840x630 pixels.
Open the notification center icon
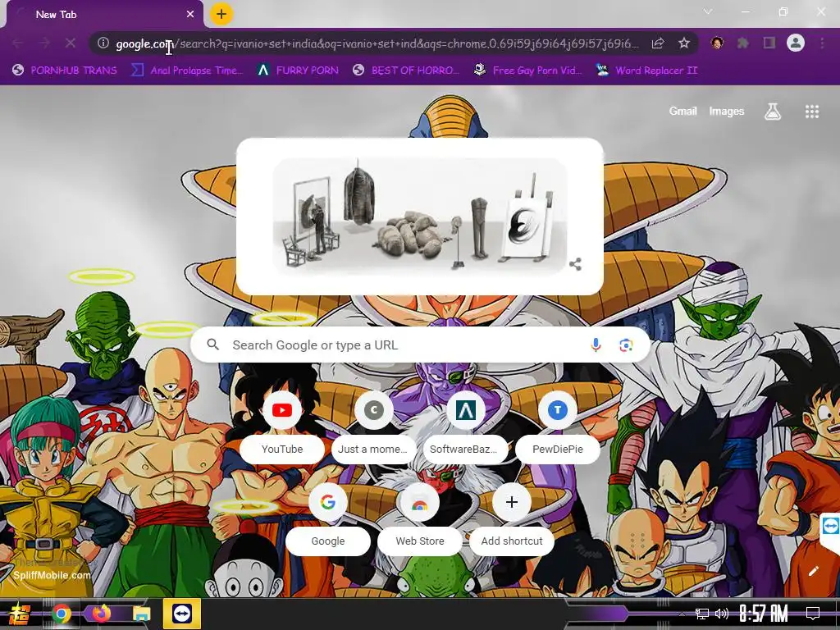coord(813,614)
